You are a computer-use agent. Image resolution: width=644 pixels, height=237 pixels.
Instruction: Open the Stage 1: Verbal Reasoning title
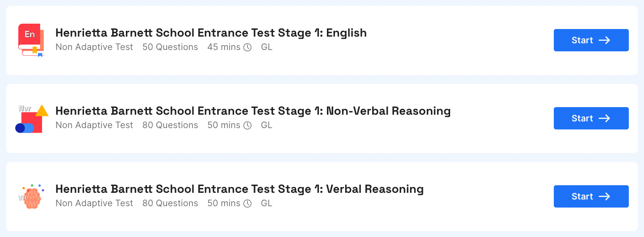click(x=239, y=189)
